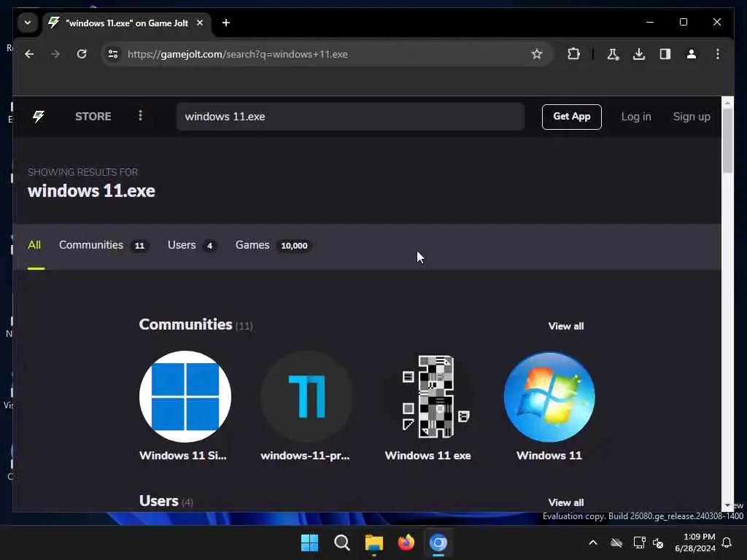
Task: View site information icon in address bar
Action: 113,54
